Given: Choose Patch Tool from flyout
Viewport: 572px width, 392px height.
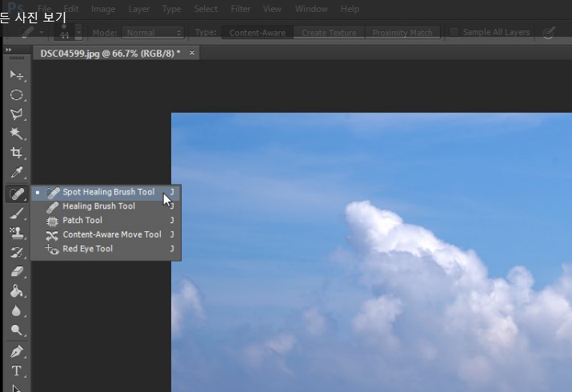Looking at the screenshot, I should pos(106,221).
